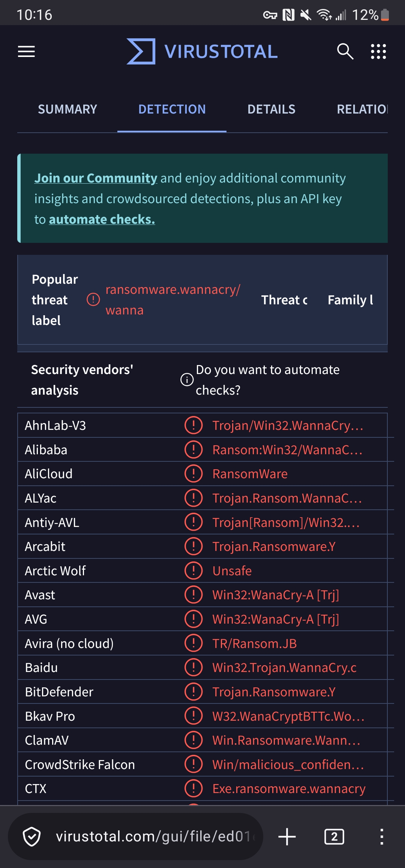Open browser three-dot overflow menu

tap(381, 837)
